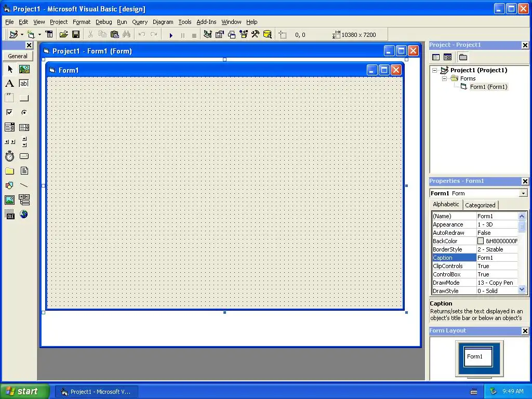Screen dimensions: 532x399
Task: Select the HScrollBar control tool
Action: point(10,142)
